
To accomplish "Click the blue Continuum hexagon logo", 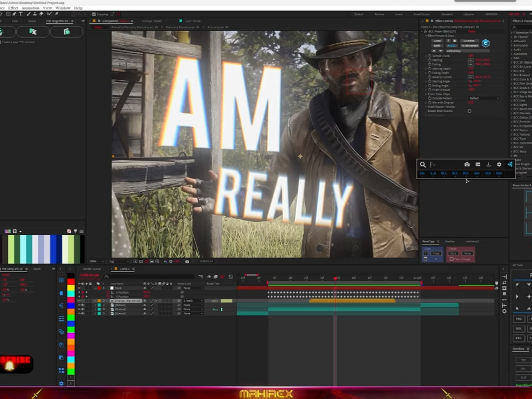I will pyautogui.click(x=485, y=44).
